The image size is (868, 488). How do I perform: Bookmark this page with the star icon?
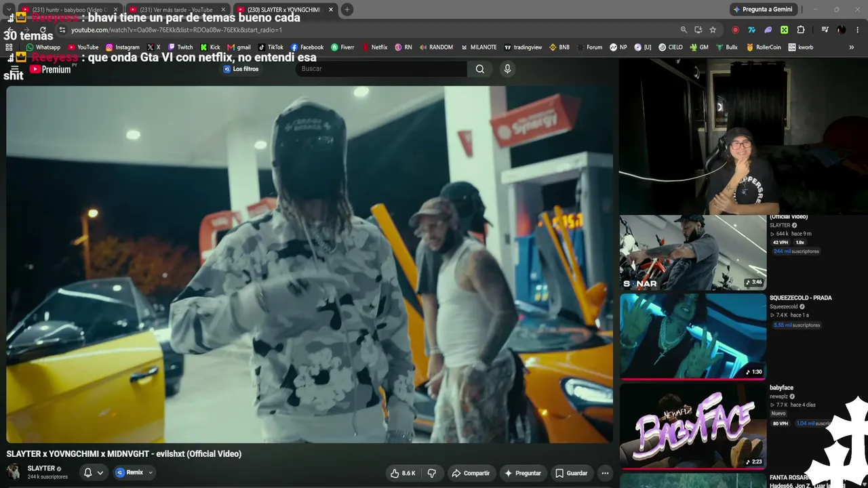713,30
